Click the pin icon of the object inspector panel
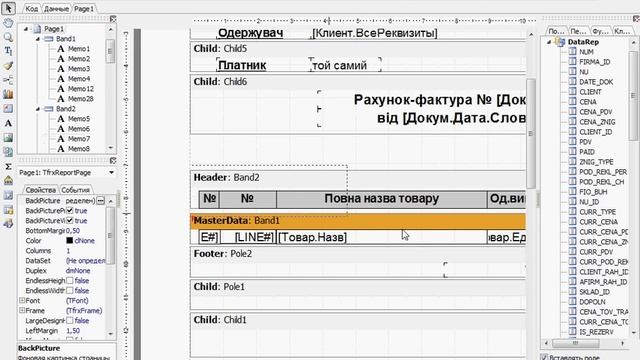 coord(113,160)
